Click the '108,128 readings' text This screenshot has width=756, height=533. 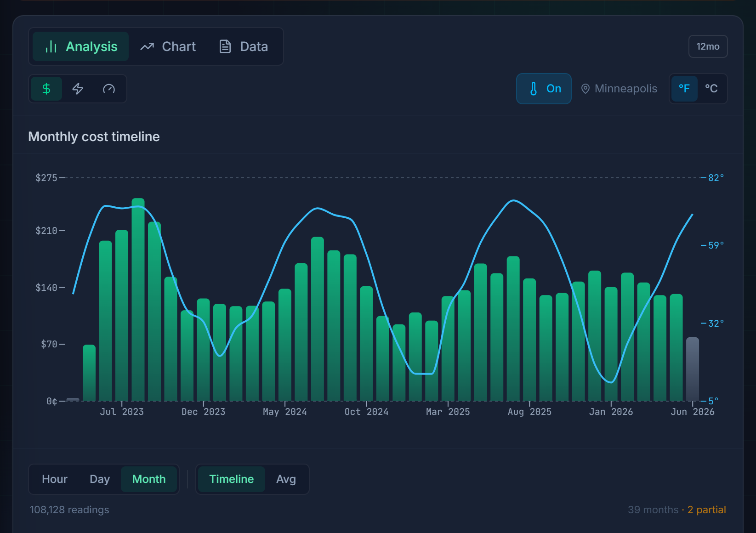[x=69, y=510]
